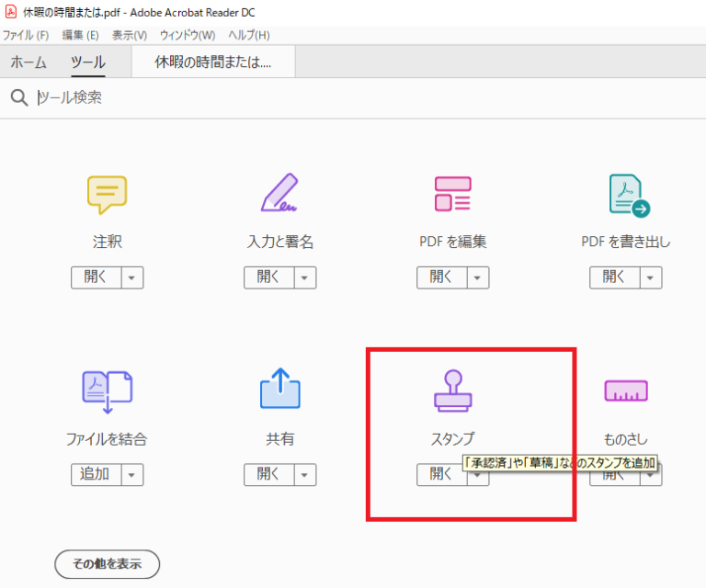The height and width of the screenshot is (588, 706).
Task: Open the 表示(V) menu
Action: tap(130, 35)
